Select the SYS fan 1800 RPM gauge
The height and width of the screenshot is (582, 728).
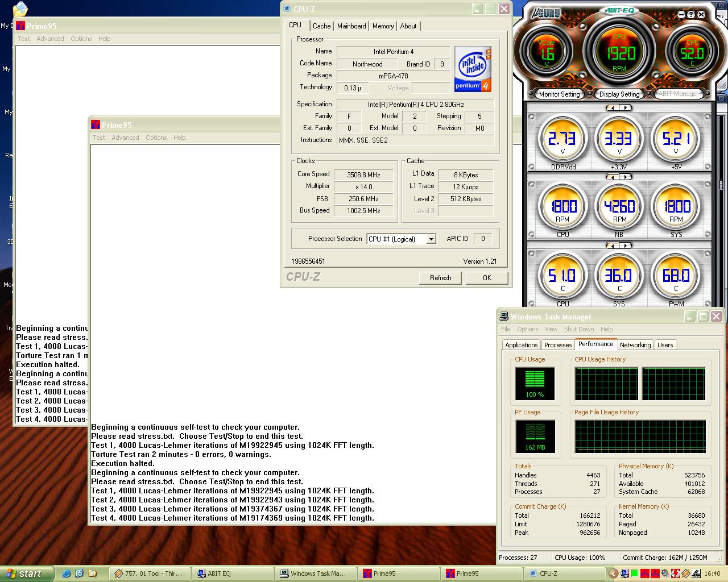(x=675, y=206)
